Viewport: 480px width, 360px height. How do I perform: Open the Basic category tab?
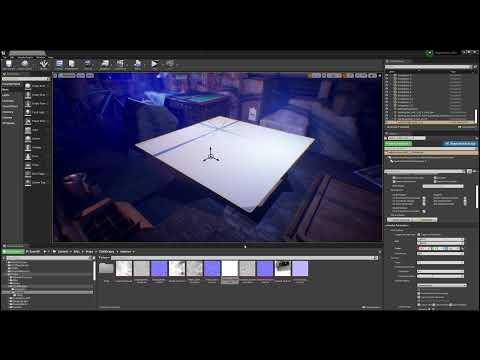[x=12, y=90]
